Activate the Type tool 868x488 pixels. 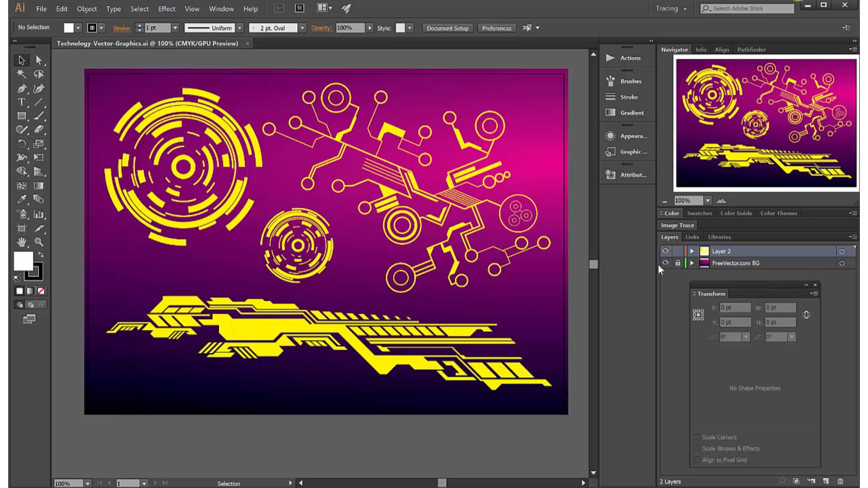pos(22,102)
